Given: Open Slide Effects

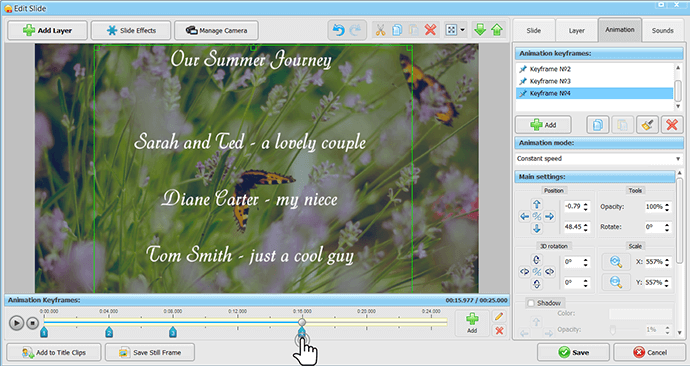Looking at the screenshot, I should click(x=131, y=30).
